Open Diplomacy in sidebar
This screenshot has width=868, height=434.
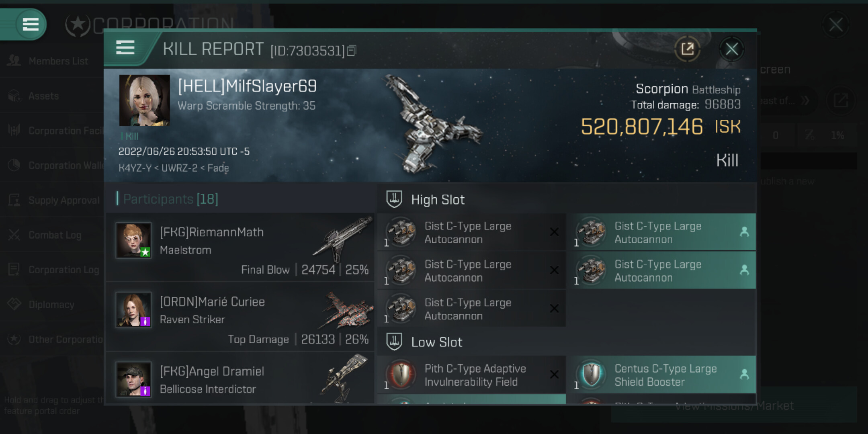pyautogui.click(x=52, y=305)
